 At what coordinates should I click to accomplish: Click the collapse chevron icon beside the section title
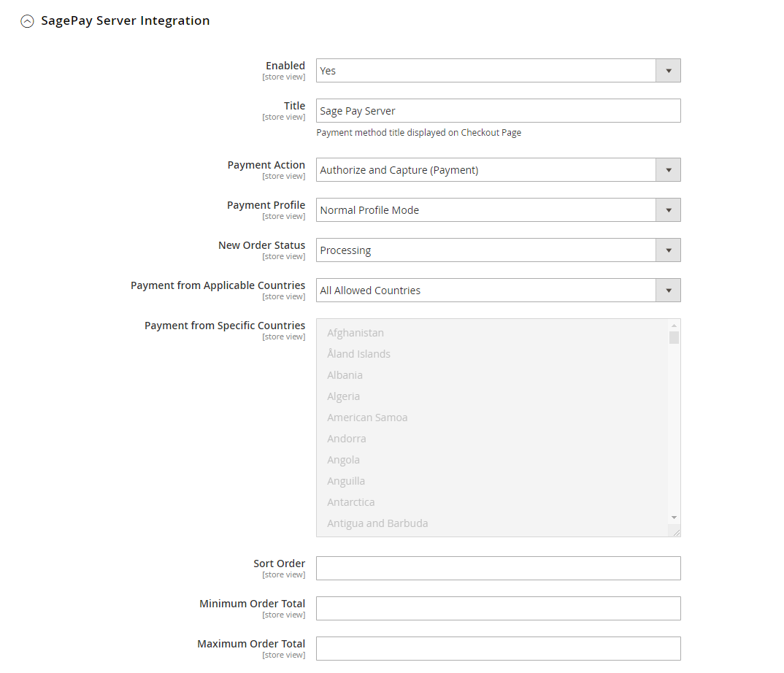pyautogui.click(x=27, y=21)
